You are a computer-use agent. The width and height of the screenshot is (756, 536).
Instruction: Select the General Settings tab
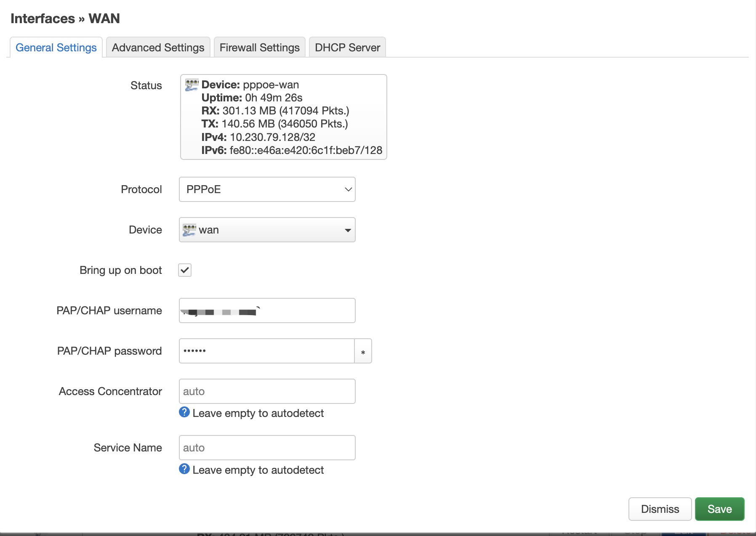(56, 47)
